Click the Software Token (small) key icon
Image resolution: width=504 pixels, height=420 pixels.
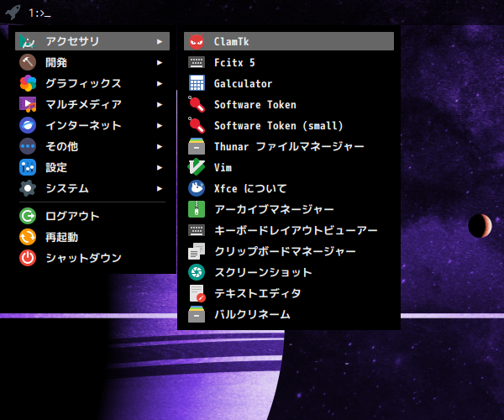pos(197,125)
